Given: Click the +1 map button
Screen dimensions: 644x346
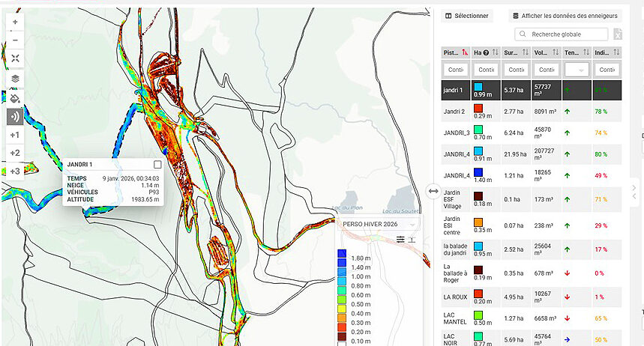Looking at the screenshot, I should pyautogui.click(x=15, y=136).
